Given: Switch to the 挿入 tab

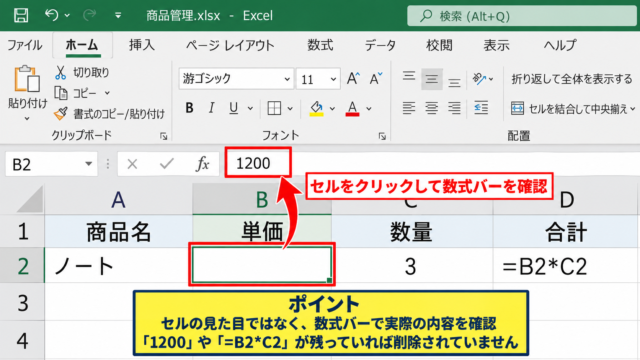Looking at the screenshot, I should [142, 44].
